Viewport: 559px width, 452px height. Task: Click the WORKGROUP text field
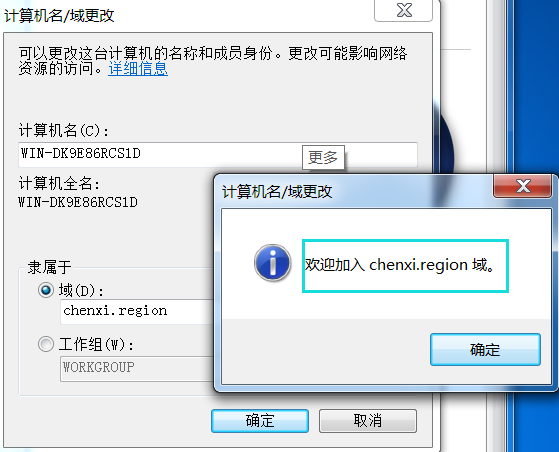pos(138,368)
